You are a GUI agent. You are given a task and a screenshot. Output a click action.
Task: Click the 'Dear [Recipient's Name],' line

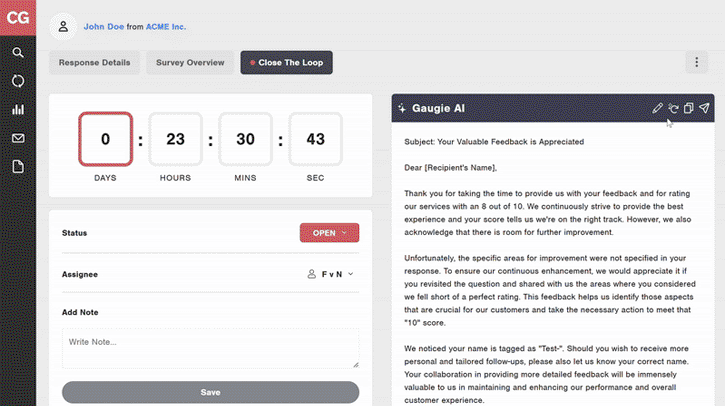pos(450,168)
